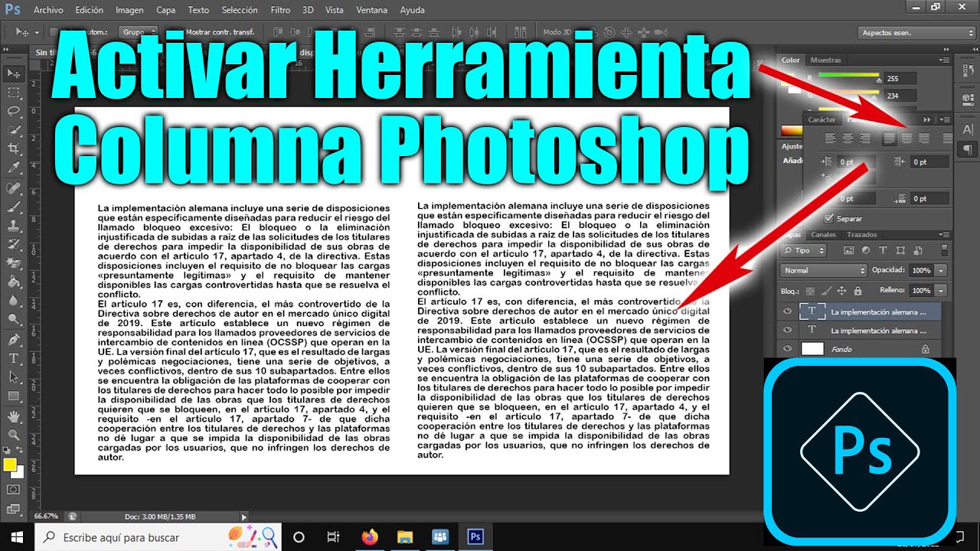Select the Rectangular Marquee tool
Image resolution: width=980 pixels, height=551 pixels.
tap(14, 93)
